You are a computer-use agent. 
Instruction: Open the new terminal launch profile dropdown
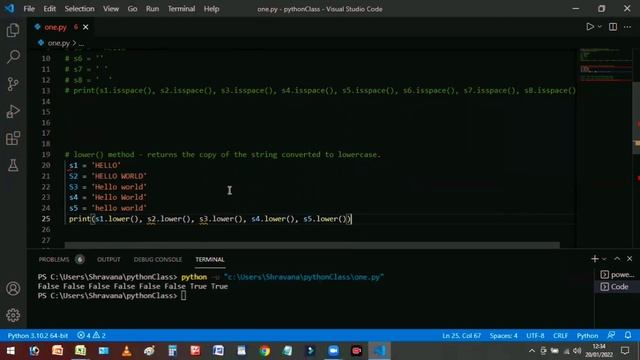[604, 259]
